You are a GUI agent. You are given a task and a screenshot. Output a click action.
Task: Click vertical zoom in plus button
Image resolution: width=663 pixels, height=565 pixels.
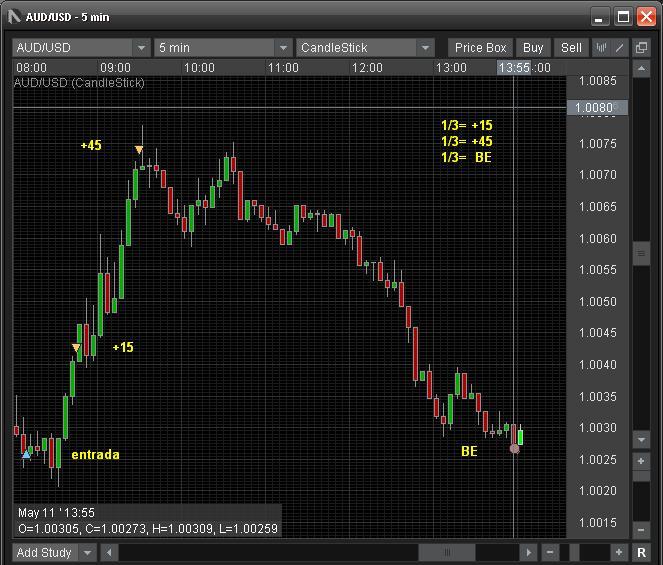coord(642,461)
